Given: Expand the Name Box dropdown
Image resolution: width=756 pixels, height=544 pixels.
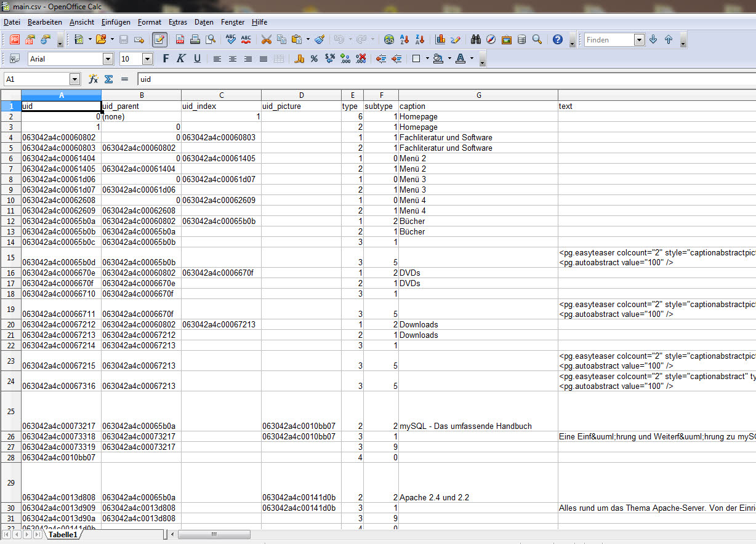Looking at the screenshot, I should click(75, 79).
